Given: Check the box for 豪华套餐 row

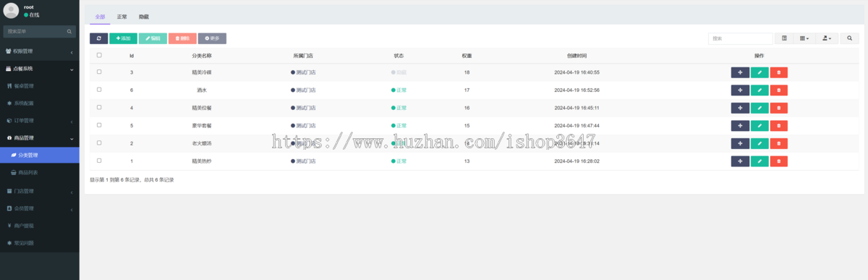Looking at the screenshot, I should point(99,125).
